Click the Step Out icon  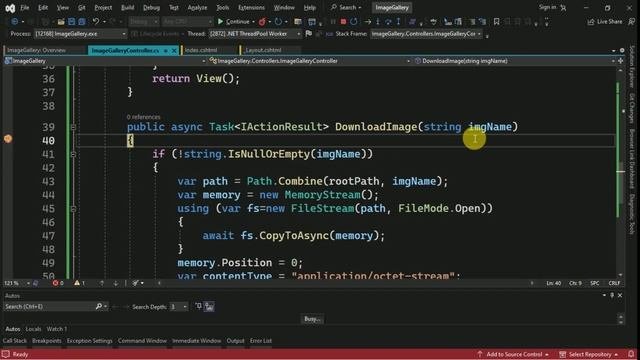coord(398,22)
